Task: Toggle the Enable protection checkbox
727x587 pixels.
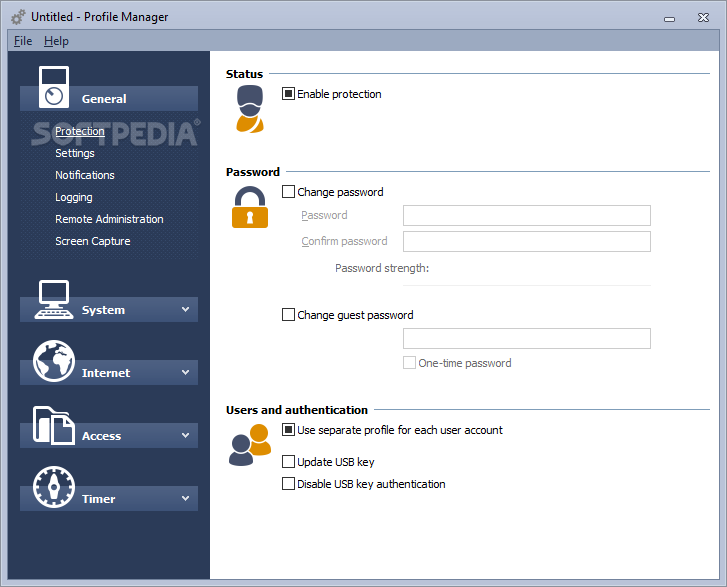Action: tap(288, 94)
